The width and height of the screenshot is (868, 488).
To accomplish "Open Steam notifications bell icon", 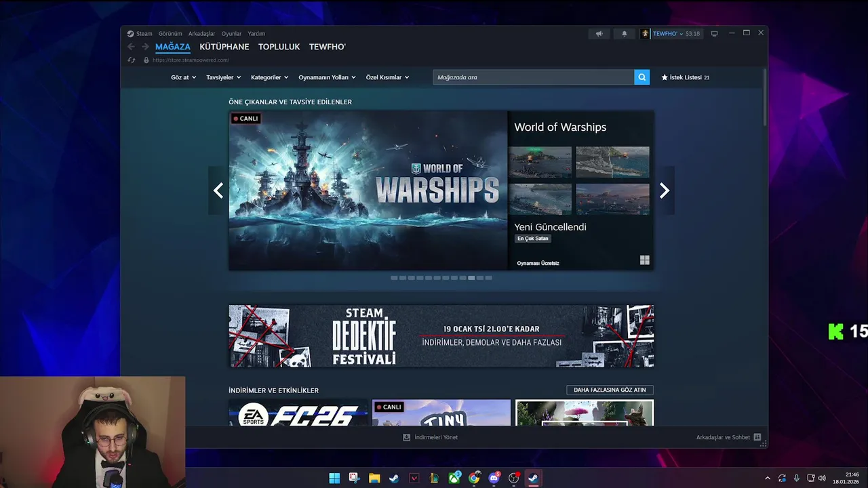I will click(x=625, y=33).
